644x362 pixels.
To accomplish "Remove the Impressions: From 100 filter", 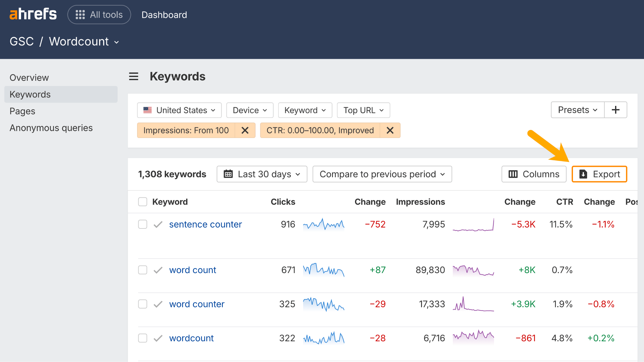I will [x=245, y=130].
